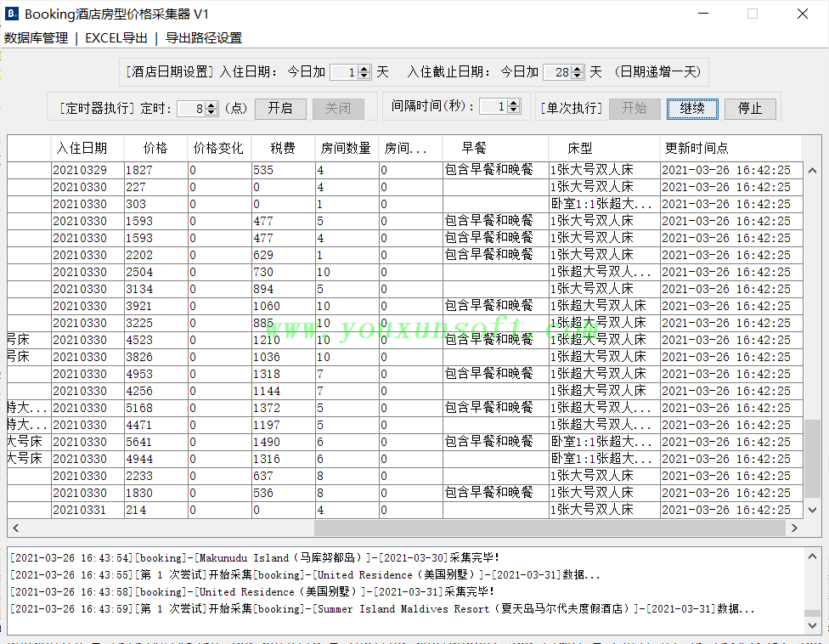The width and height of the screenshot is (829, 644).
Task: Sort by the 更新时间点 column header
Action: coord(730,148)
